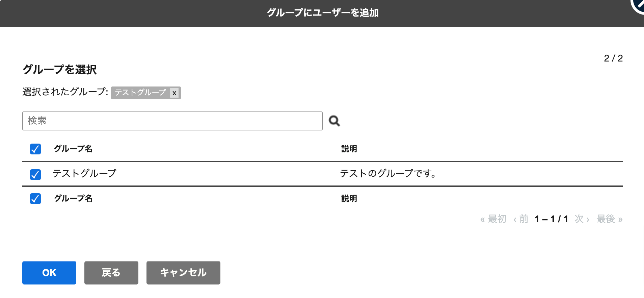644x298 pixels.
Task: Remove テストグループ tag with x
Action: click(x=174, y=93)
